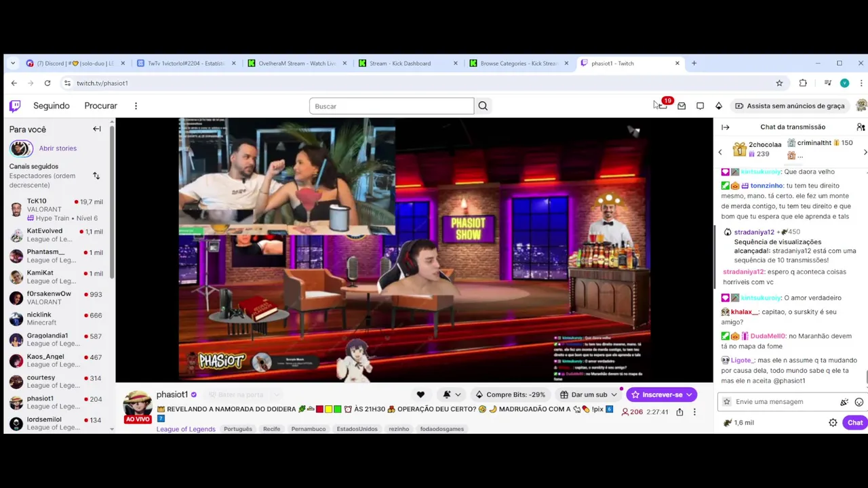Collapse chat with the arrow icon

coord(725,127)
